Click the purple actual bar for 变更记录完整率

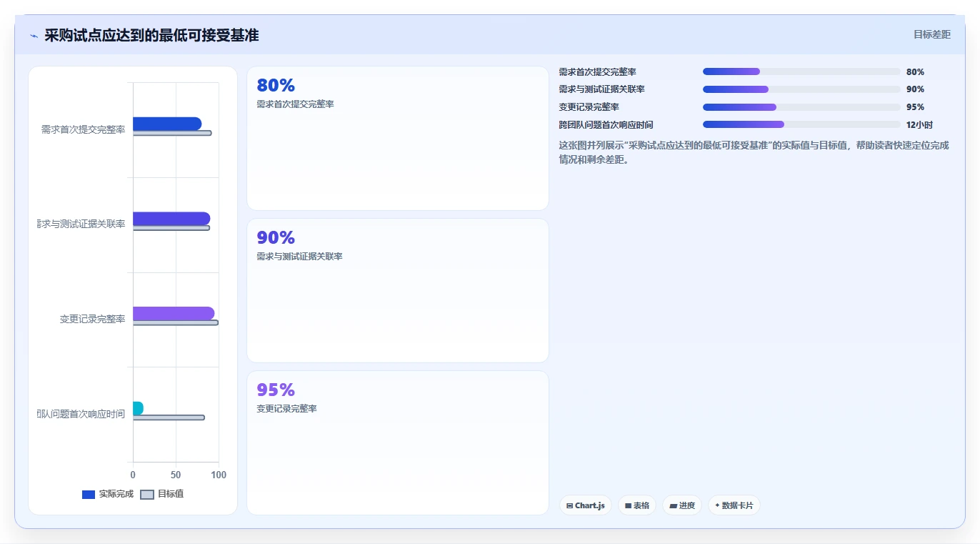pos(174,313)
